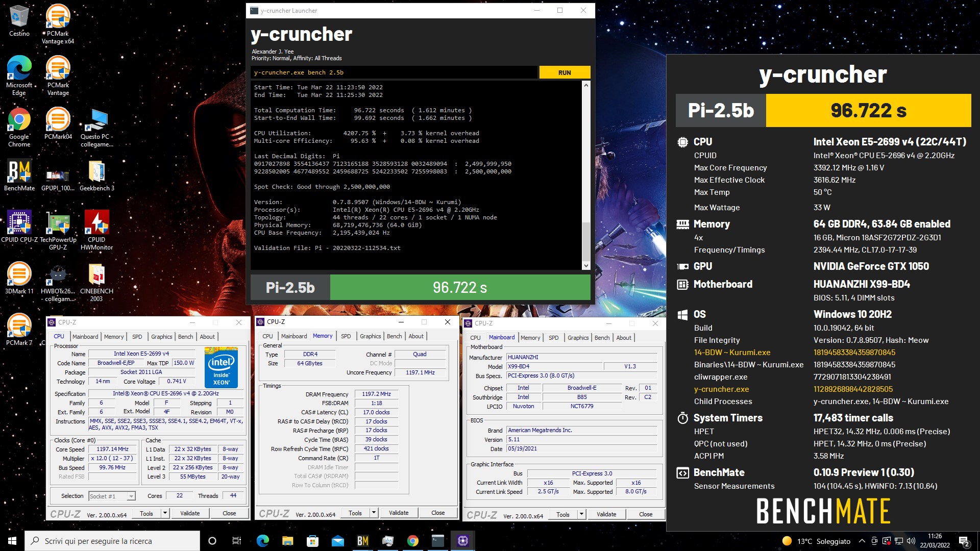Expand Tools dropdown arrow in middle CPU-Z
Viewport: 980px width, 551px height.
(374, 513)
